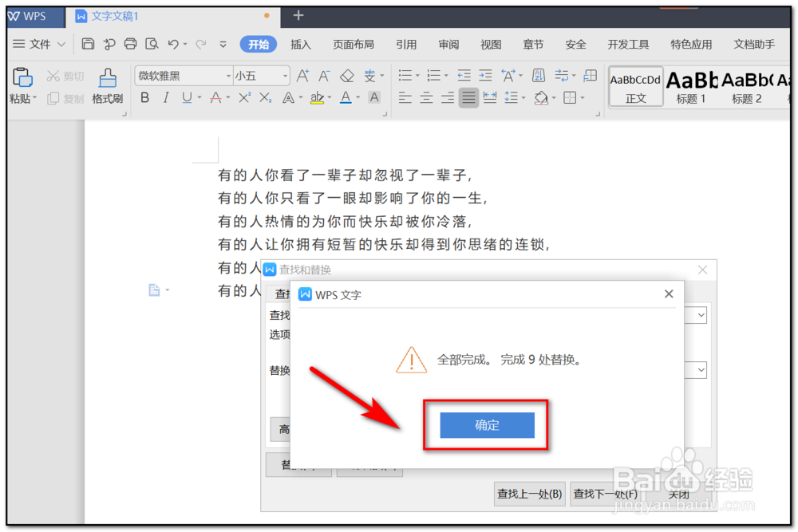798x532 pixels.
Task: Open the 特色应用 ribbon tab
Action: [x=691, y=45]
